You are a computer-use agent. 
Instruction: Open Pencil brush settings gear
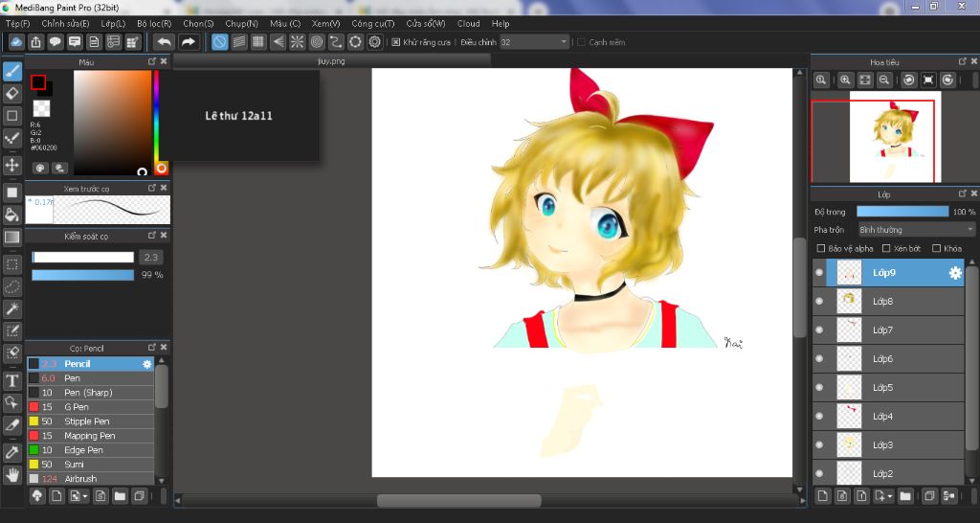pos(146,363)
